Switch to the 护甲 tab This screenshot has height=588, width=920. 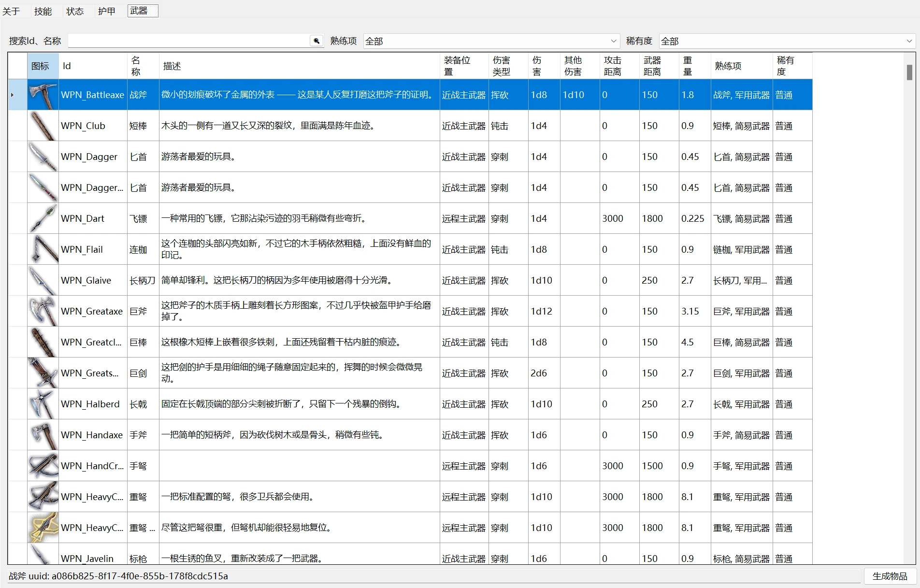coord(106,11)
